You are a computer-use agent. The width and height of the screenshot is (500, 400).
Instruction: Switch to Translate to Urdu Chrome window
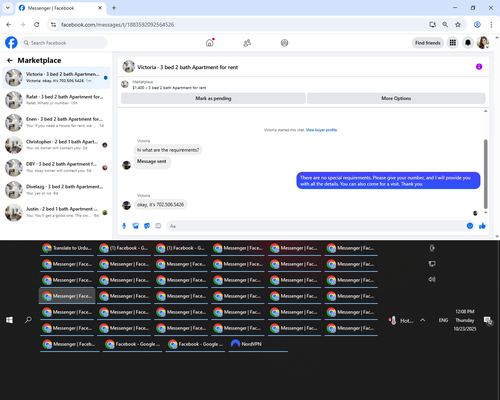tap(67, 248)
